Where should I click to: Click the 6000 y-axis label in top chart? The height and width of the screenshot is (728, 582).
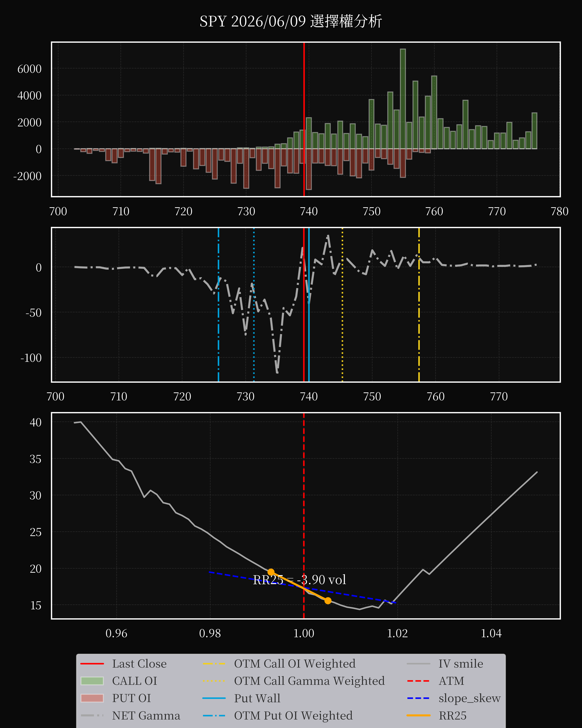[29, 69]
